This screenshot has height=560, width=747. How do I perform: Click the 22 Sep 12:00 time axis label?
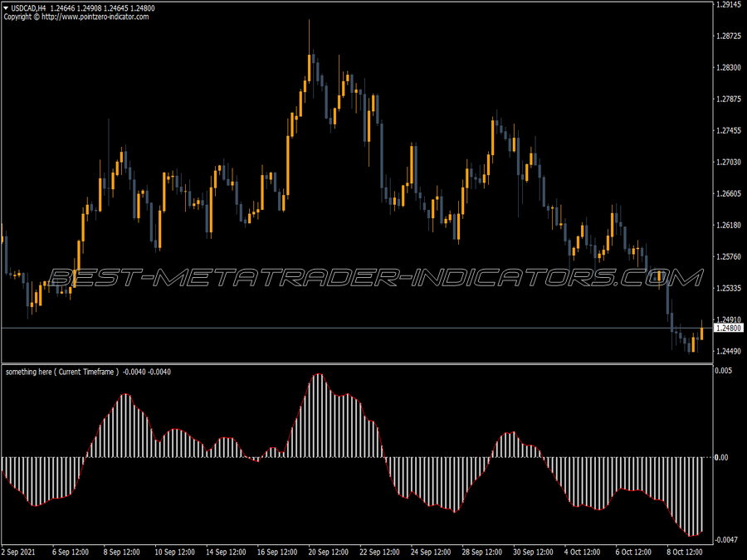point(379,552)
